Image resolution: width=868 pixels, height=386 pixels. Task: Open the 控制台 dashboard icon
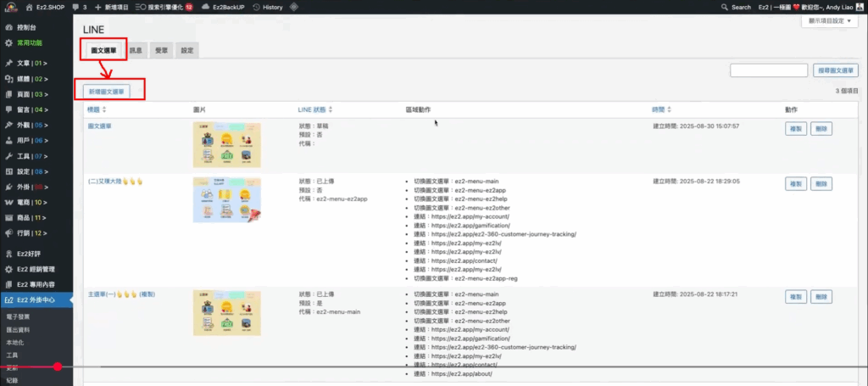(8, 27)
